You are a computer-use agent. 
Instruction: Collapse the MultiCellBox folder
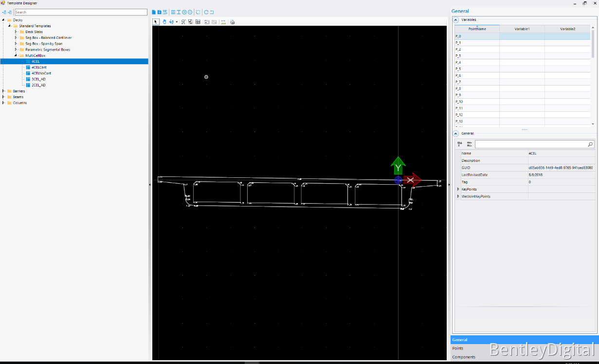[x=16, y=55]
